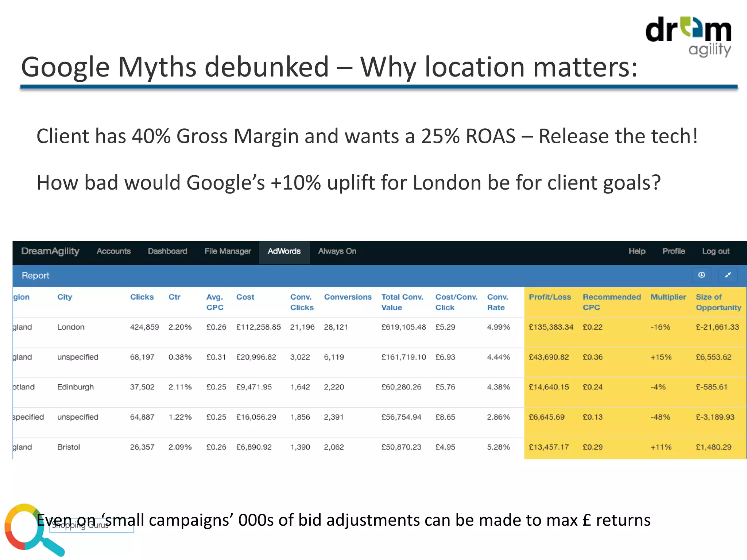Screen dimensions: 747x560
Task: Sort by Multiplier column header
Action: pos(668,297)
